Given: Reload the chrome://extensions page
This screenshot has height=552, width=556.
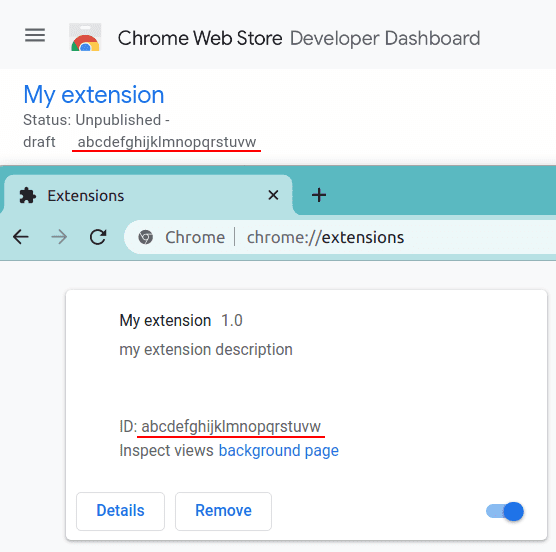Looking at the screenshot, I should click(98, 237).
